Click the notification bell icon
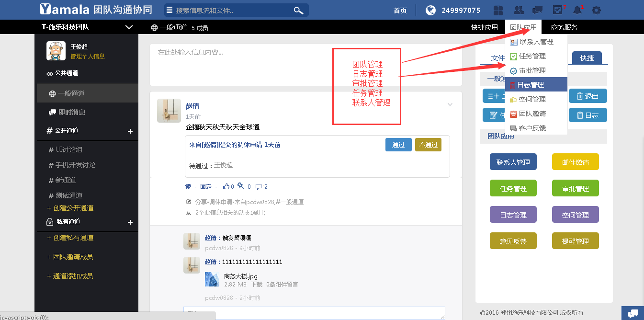Viewport: 644px width, 320px height. point(577,10)
